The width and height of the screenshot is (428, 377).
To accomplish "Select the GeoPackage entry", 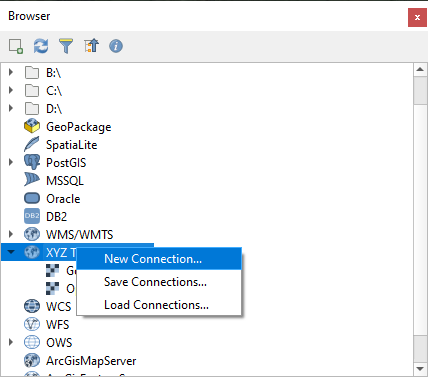I will point(79,127).
